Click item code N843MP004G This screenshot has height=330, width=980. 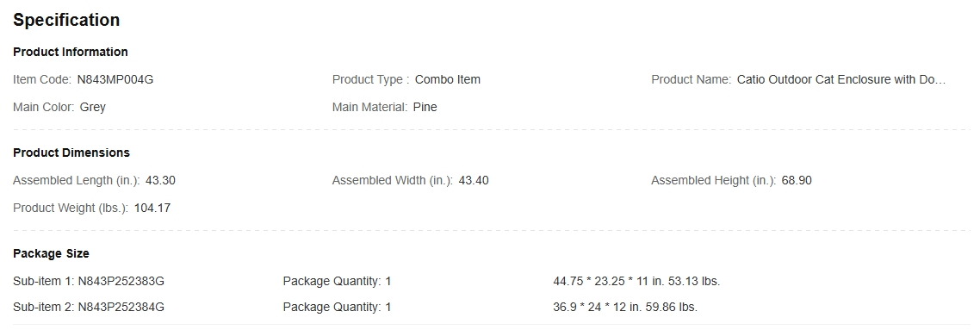[x=115, y=80]
